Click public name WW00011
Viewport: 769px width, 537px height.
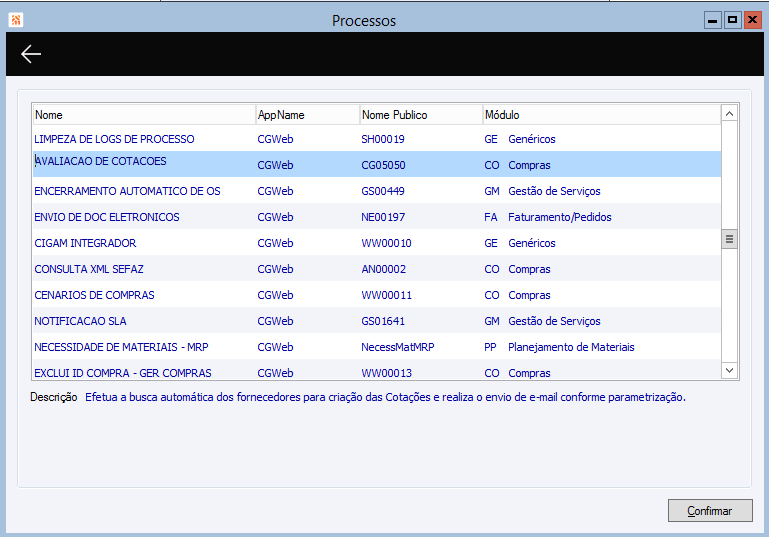tap(386, 295)
